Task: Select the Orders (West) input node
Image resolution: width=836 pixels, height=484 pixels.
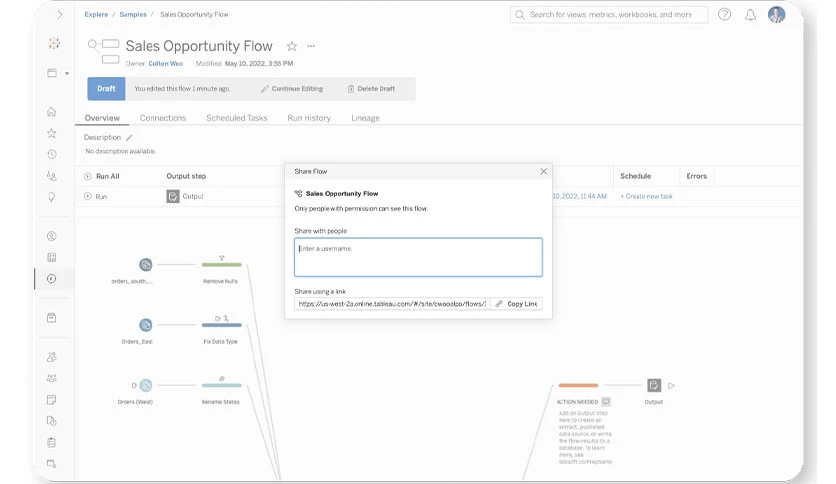Action: point(146,385)
